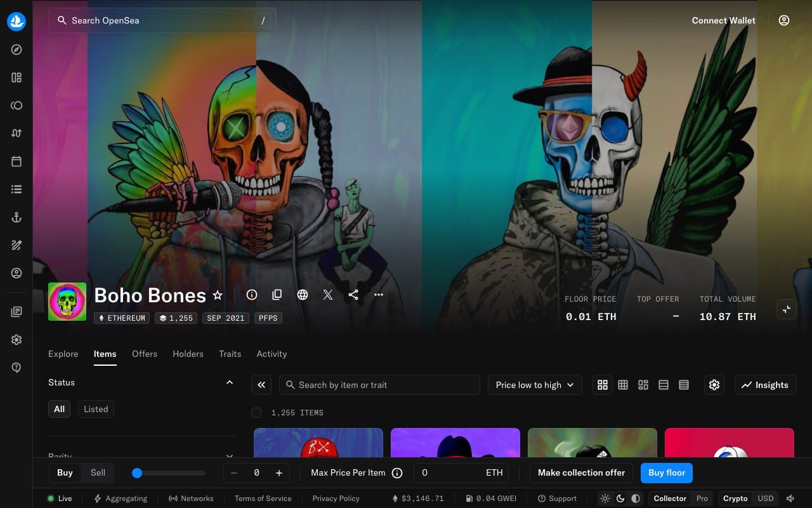Switch to compact grid view
This screenshot has height=508, width=812.
pos(623,385)
